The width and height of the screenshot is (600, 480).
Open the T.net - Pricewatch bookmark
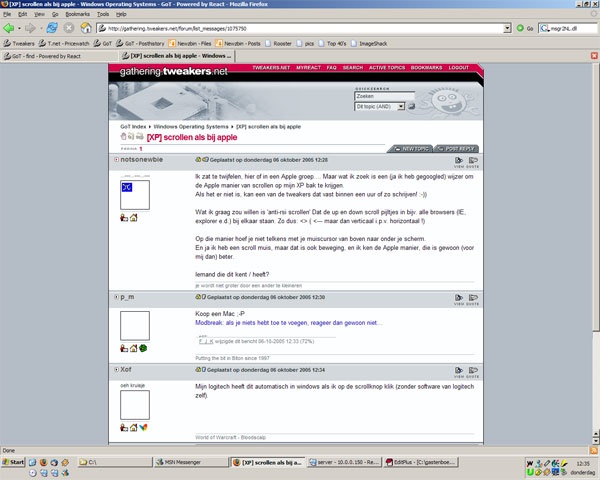point(64,44)
